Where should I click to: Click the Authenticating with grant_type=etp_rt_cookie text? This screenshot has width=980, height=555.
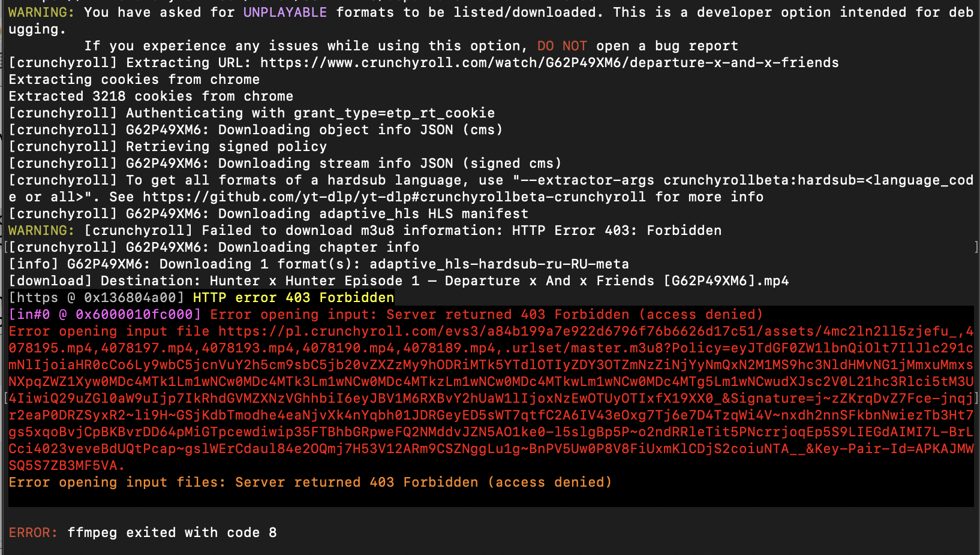click(310, 113)
